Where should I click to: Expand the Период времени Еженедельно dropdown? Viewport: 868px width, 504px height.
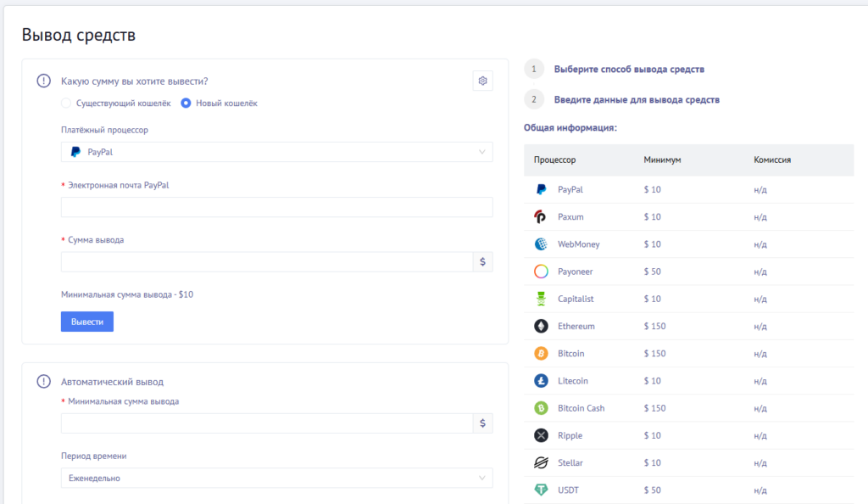[x=276, y=478]
